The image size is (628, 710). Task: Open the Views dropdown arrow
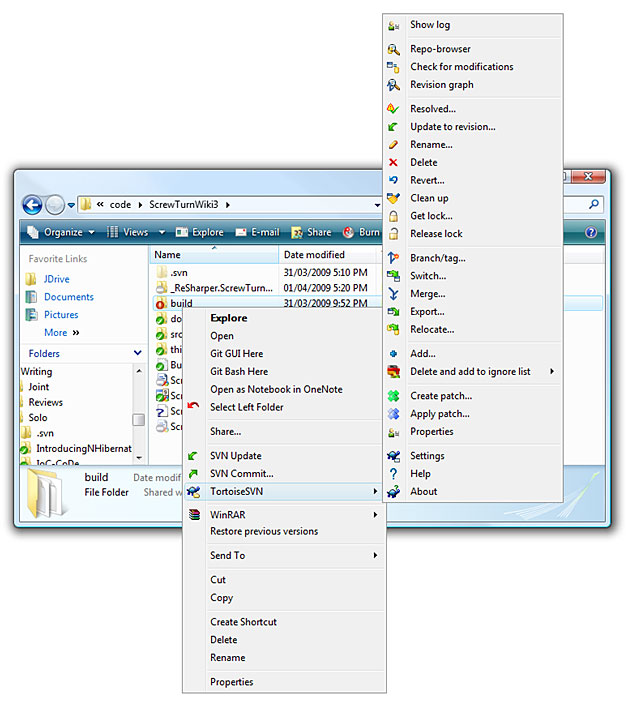point(162,233)
